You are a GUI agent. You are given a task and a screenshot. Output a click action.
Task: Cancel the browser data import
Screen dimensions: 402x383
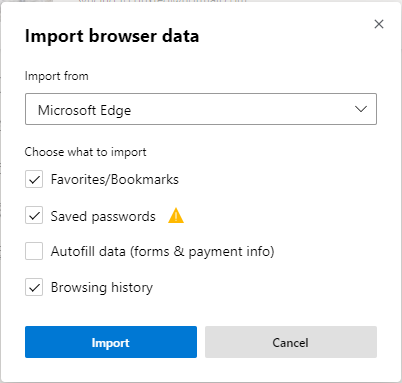tap(291, 342)
